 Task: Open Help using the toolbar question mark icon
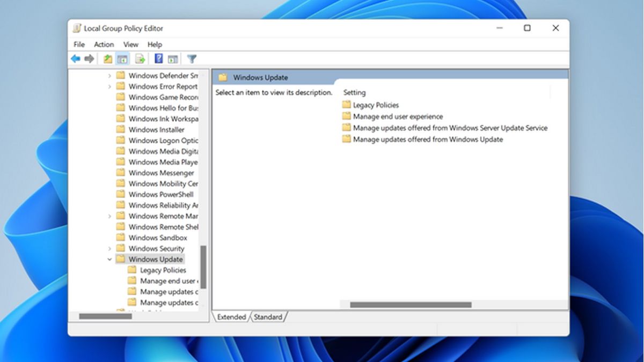click(x=158, y=58)
